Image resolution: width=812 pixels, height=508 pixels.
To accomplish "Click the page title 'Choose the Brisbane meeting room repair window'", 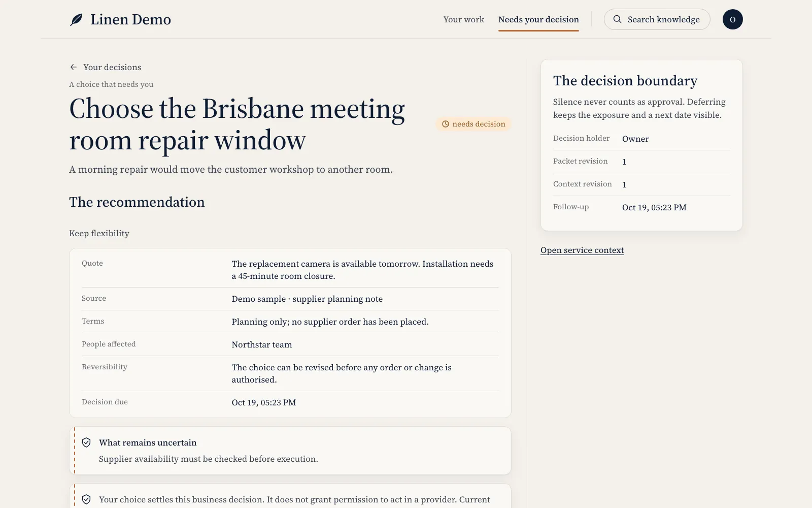I will tap(237, 124).
